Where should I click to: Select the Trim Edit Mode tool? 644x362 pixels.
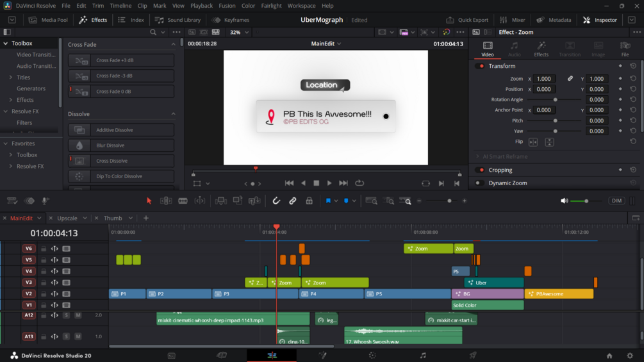tap(166, 201)
